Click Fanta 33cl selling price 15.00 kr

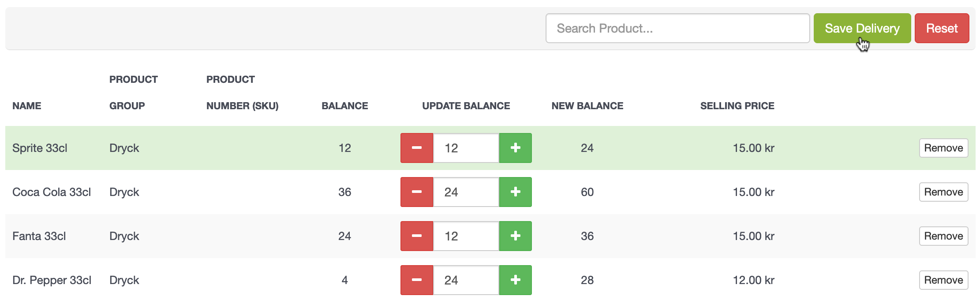[x=754, y=236]
